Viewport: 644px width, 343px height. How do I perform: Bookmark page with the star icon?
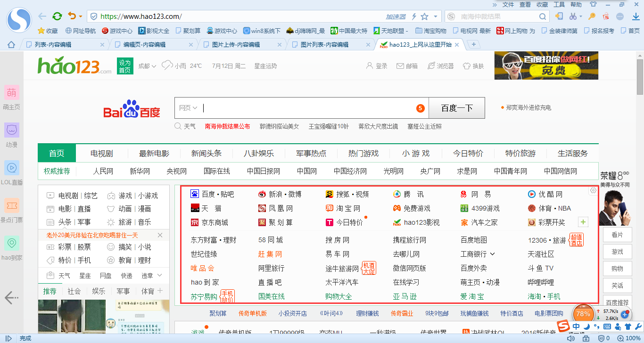(424, 16)
